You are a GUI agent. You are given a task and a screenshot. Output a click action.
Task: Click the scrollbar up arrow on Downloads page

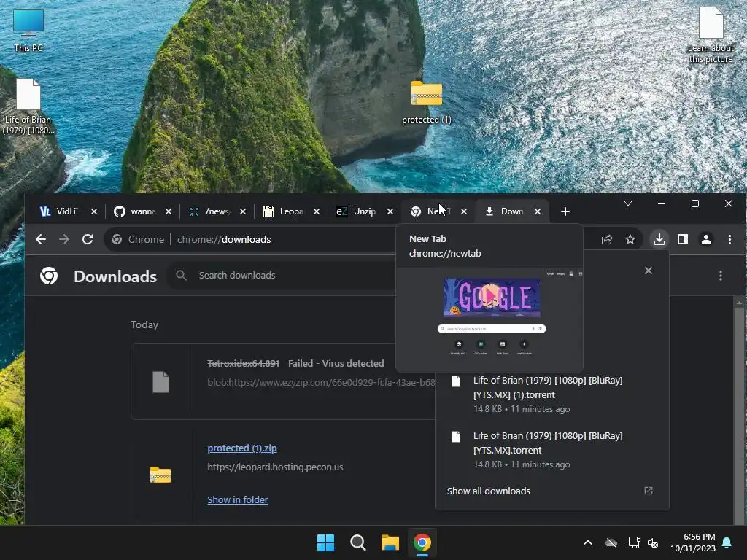click(739, 303)
